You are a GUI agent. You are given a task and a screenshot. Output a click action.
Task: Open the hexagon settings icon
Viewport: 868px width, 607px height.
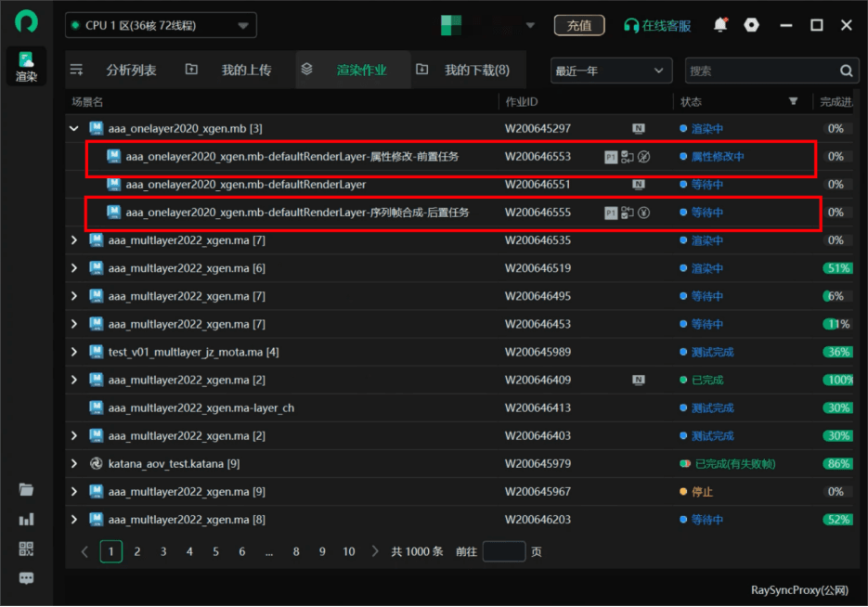[751, 25]
